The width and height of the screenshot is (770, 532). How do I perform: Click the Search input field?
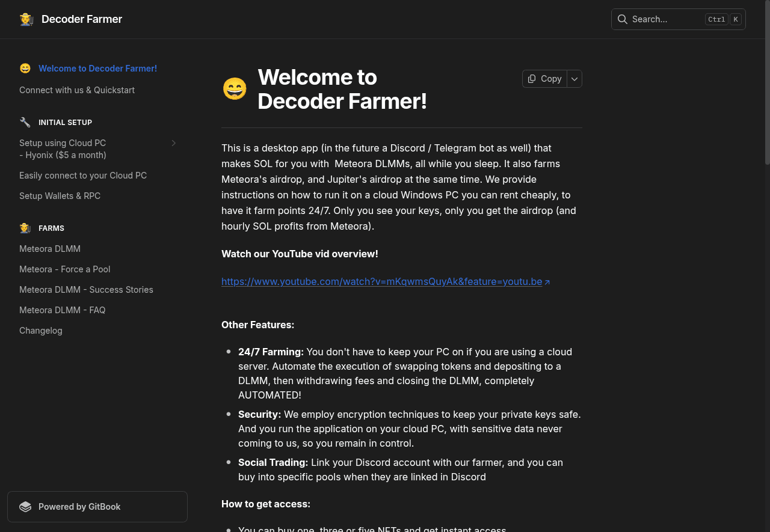(662, 19)
